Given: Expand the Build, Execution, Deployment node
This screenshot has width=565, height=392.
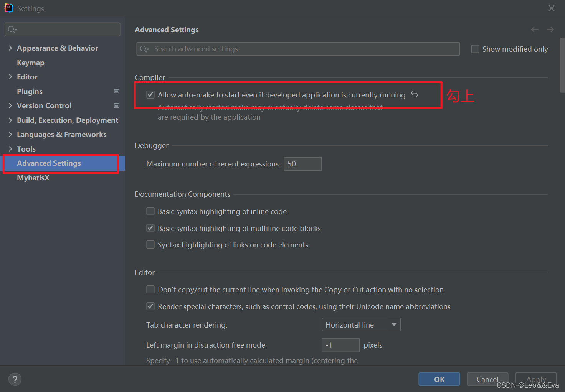Looking at the screenshot, I should (x=10, y=120).
